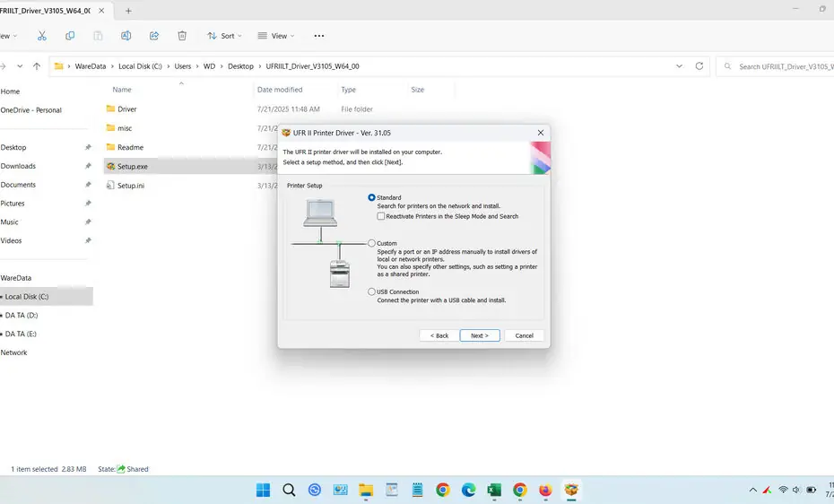Select the Standard setup radio button
834x504 pixels.
(x=372, y=197)
